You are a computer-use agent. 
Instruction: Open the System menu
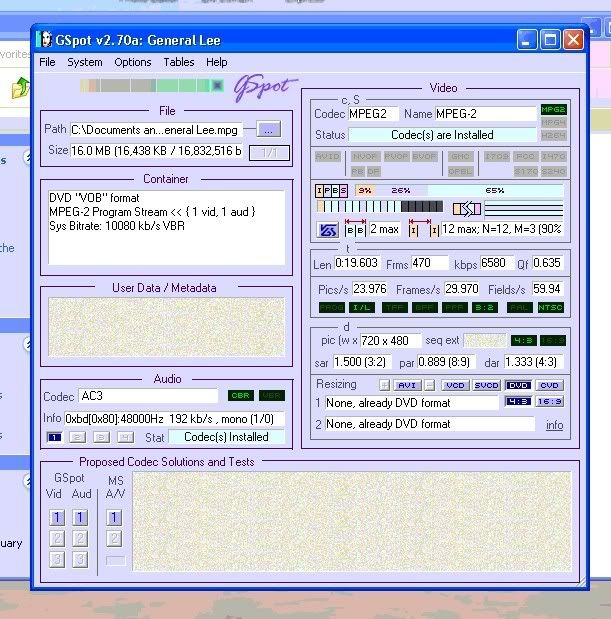click(85, 62)
